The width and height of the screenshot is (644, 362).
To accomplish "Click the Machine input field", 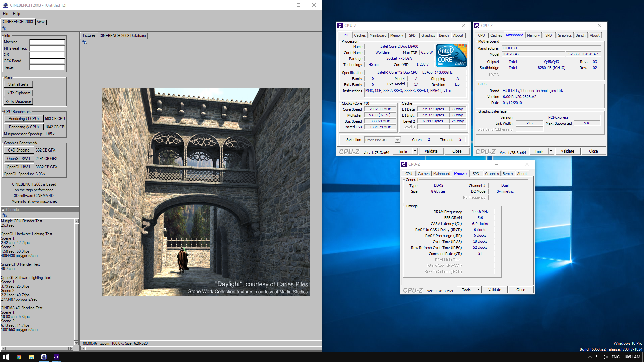I will pos(47,42).
